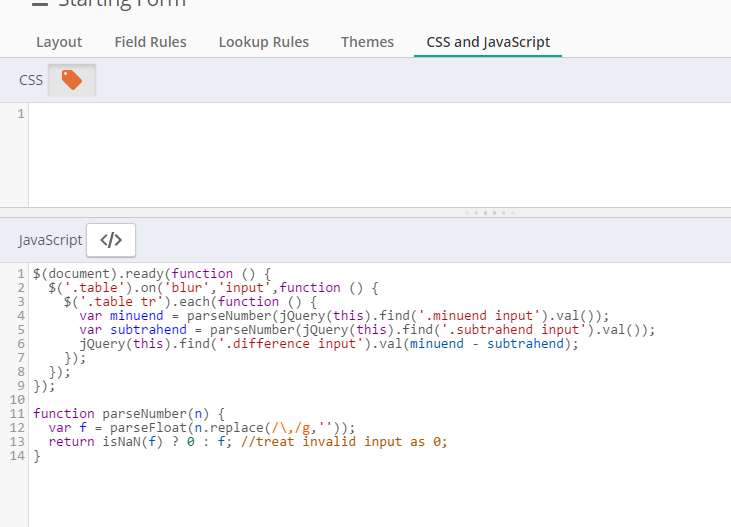The width and height of the screenshot is (731, 527).
Task: Grab the dotted splitter handle between editors
Action: pyautogui.click(x=489, y=212)
